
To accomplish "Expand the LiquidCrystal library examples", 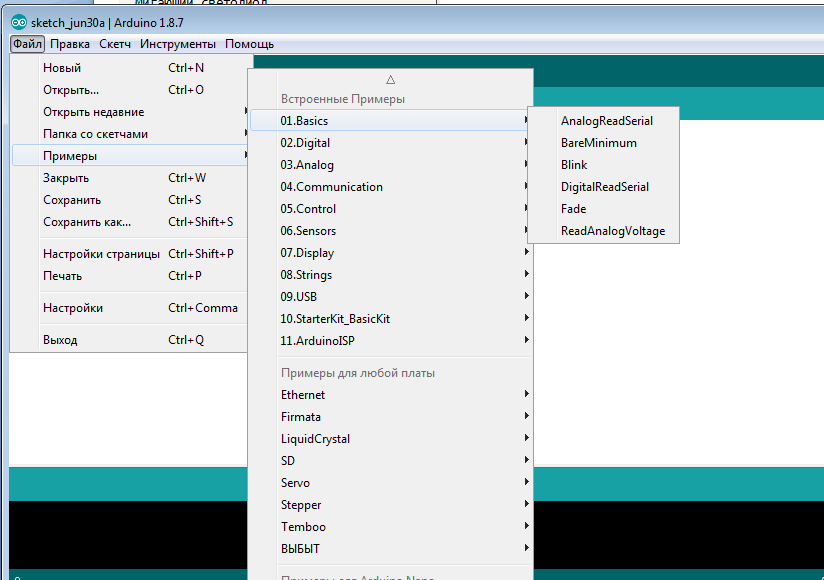I will coord(390,439).
